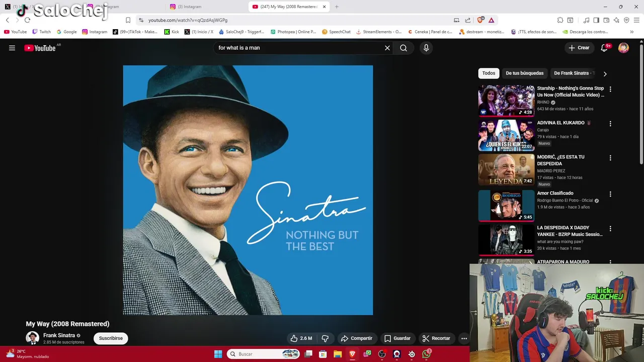Open a new browser tab

[337, 7]
